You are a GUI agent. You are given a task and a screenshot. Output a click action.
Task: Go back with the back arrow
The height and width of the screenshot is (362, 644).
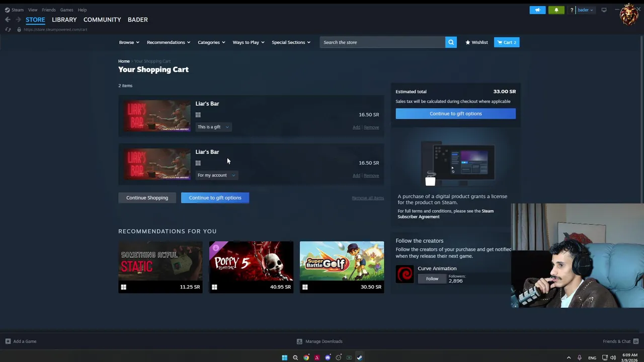[8, 20]
